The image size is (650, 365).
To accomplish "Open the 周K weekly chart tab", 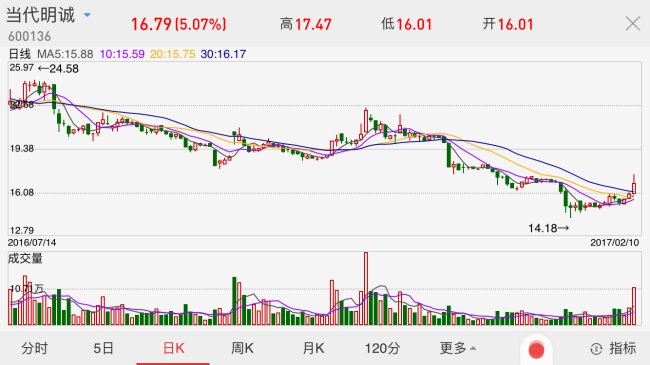I will 242,348.
